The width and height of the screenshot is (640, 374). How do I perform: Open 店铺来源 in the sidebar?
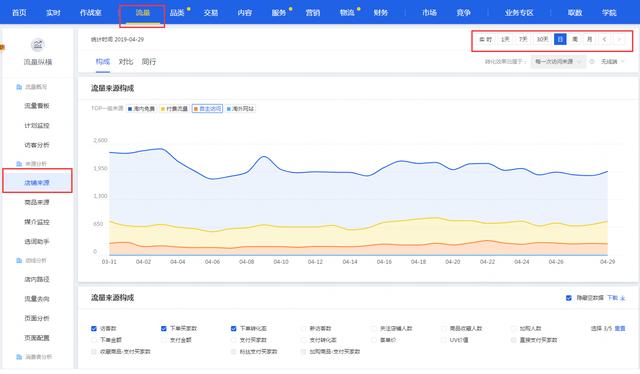coord(37,183)
